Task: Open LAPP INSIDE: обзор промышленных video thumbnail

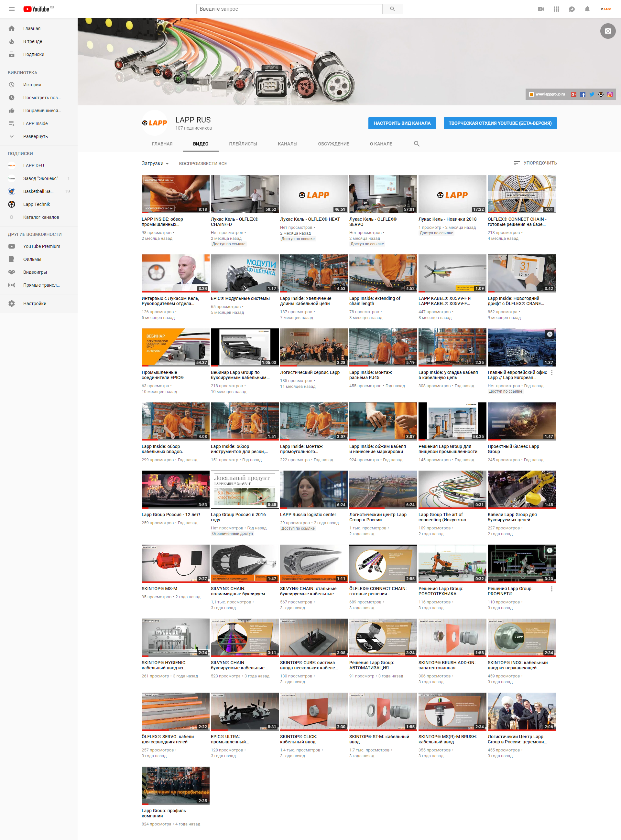Action: click(x=176, y=194)
